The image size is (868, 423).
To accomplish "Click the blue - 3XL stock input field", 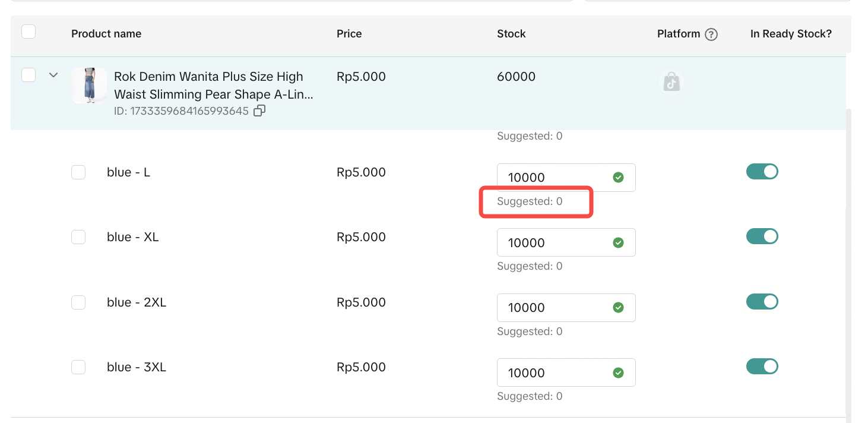I will pos(552,373).
